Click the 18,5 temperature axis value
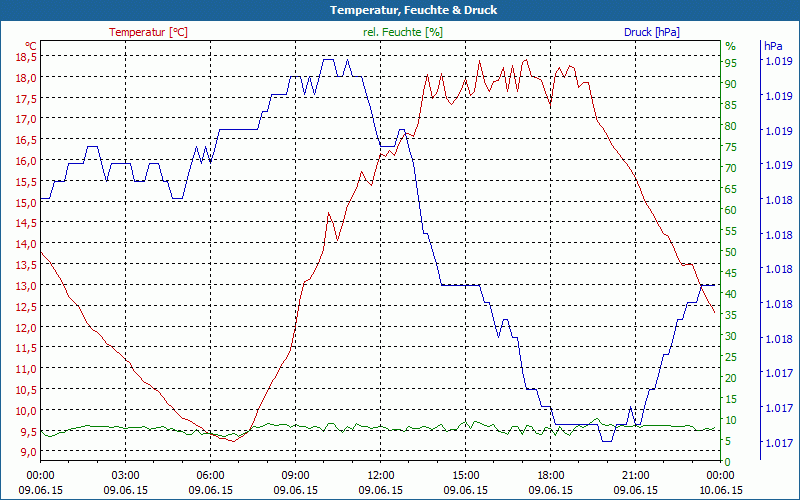The width and height of the screenshot is (800, 500). [26, 56]
